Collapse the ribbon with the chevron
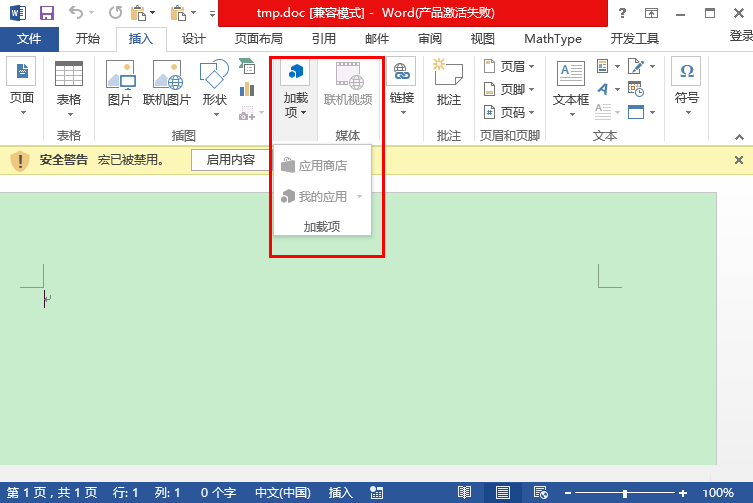This screenshot has height=503, width=753. 739,137
